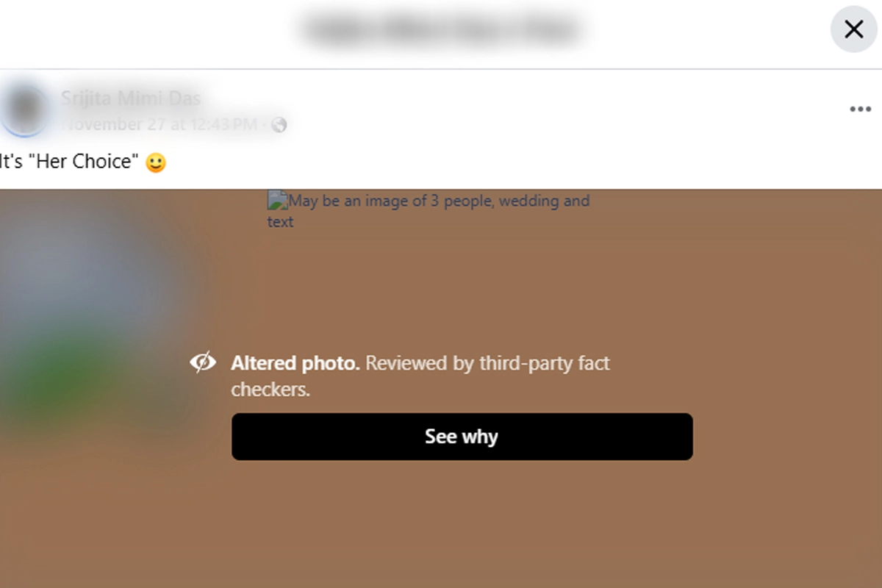The image size is (882, 588).
Task: Click the broken image placeholder icon
Action: [x=276, y=200]
